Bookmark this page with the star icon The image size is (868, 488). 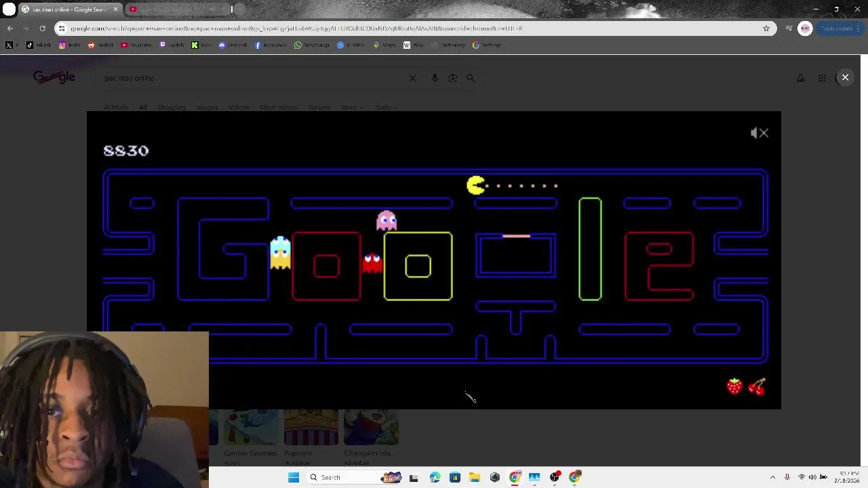coord(766,28)
